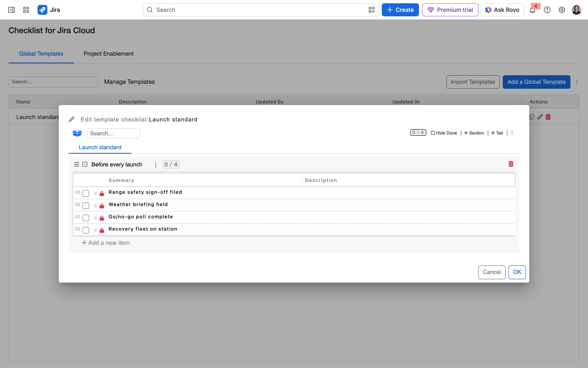Click the blue open box icon

(x=77, y=133)
